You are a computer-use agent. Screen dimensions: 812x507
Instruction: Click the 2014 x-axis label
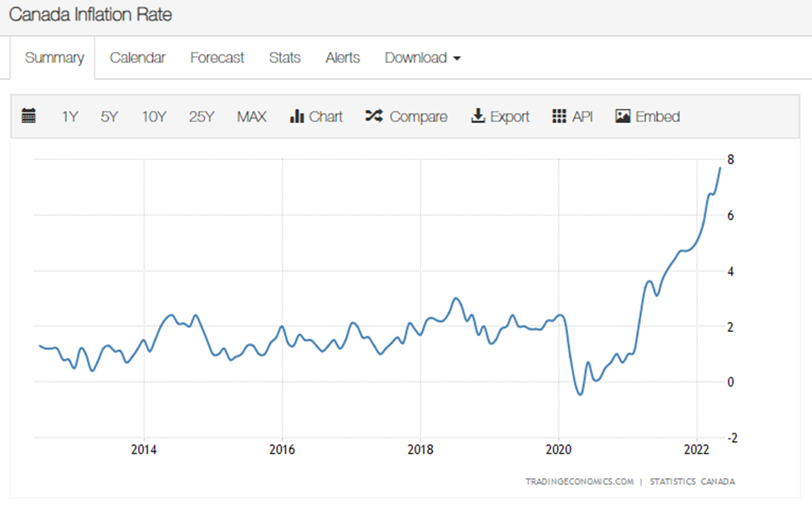pos(144,449)
